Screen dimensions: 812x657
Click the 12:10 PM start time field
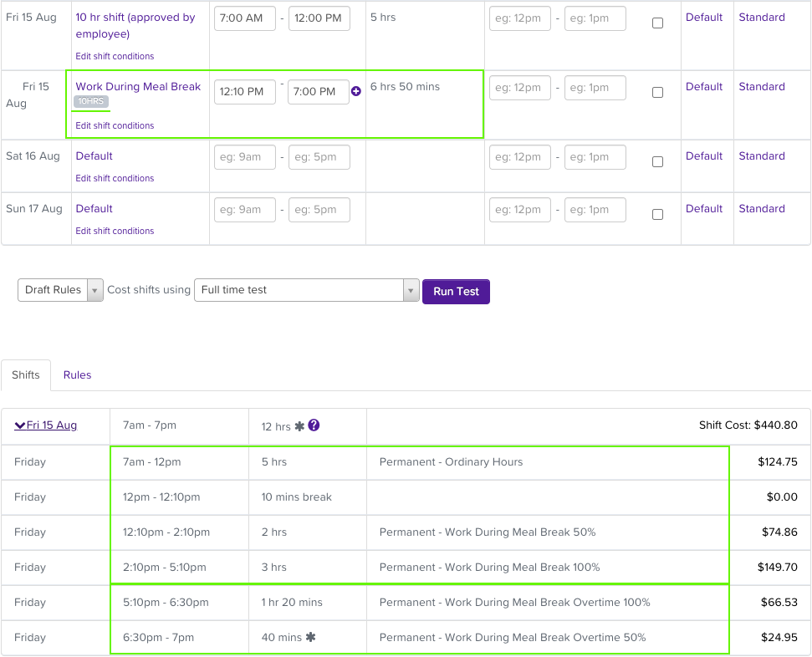pos(244,91)
